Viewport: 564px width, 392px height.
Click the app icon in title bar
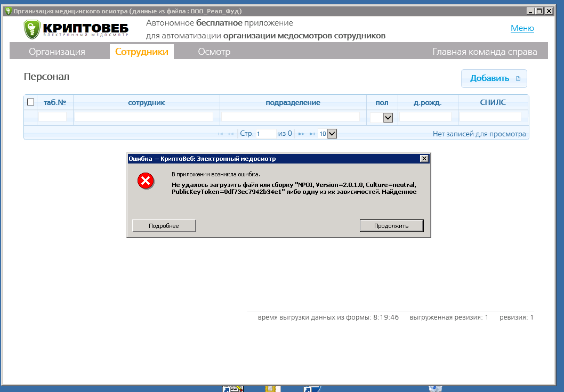(x=7, y=11)
